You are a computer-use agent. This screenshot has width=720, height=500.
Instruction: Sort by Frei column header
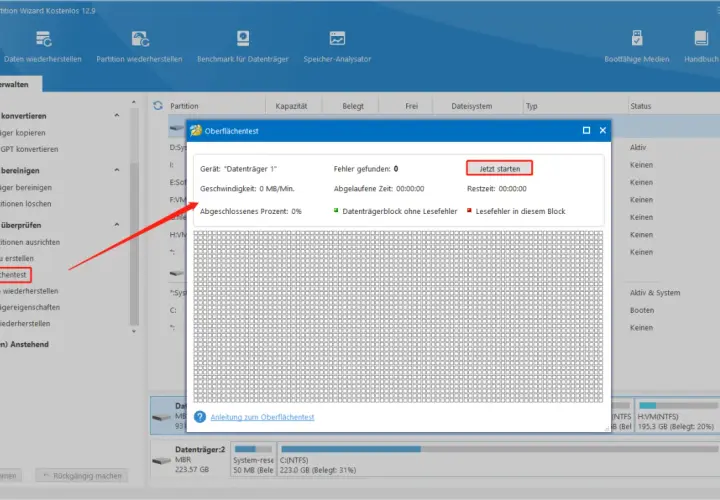click(411, 106)
